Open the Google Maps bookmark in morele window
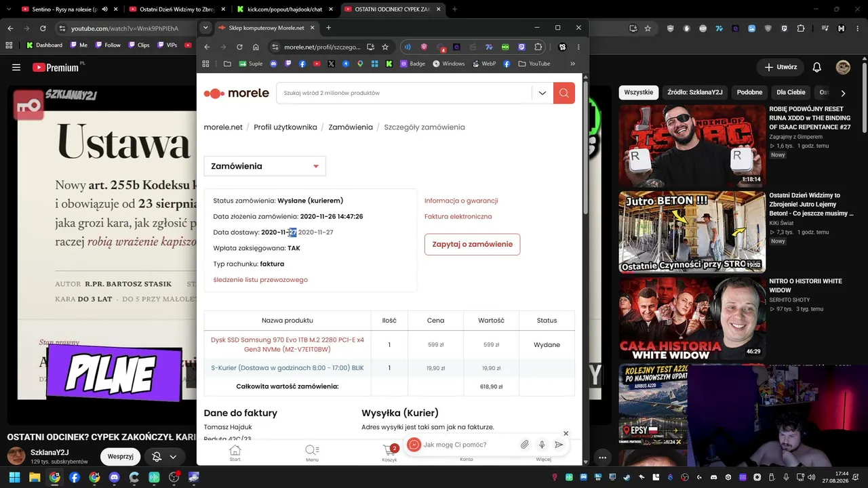The image size is (868, 488). point(360,64)
